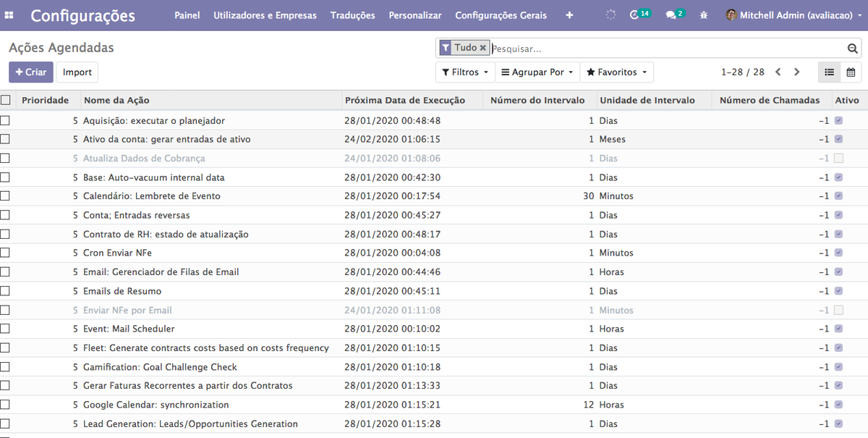This screenshot has width=868, height=438.
Task: Remove the Tudo filter facet
Action: point(483,48)
